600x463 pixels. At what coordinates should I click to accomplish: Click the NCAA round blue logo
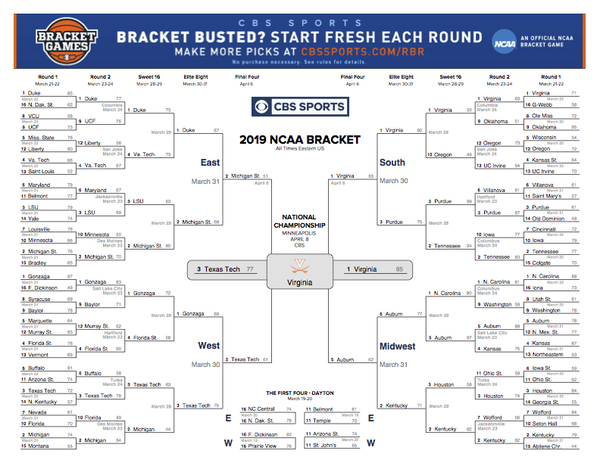[x=504, y=41]
